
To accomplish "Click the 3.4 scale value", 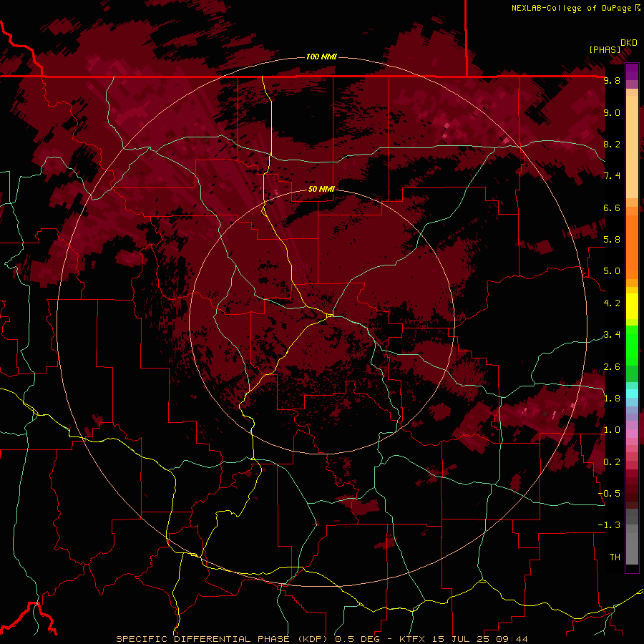I will (612, 335).
